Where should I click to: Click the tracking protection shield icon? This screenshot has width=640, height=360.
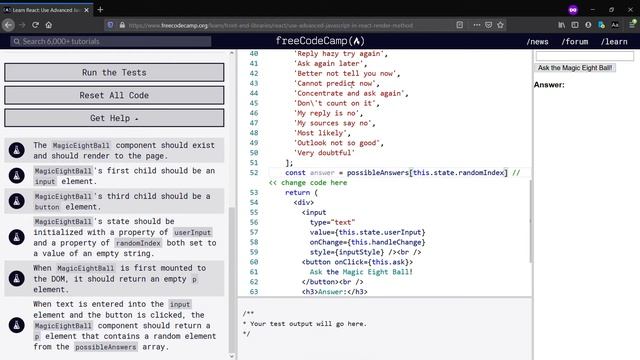tap(110, 25)
